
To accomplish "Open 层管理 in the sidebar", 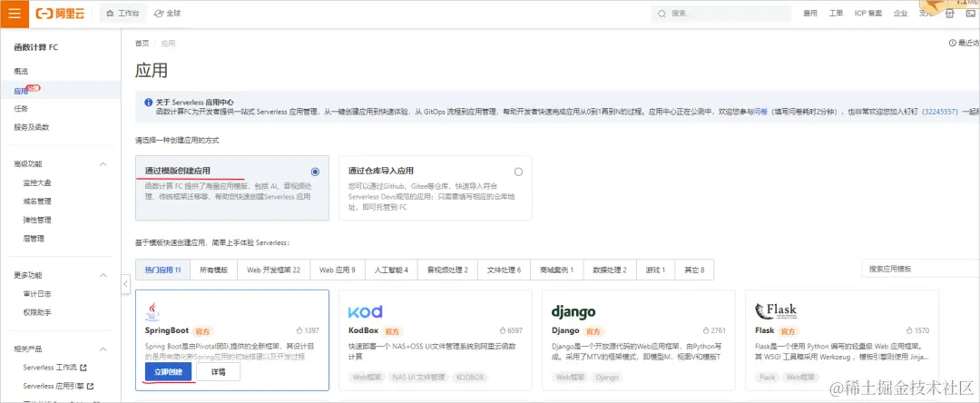I will coord(34,238).
